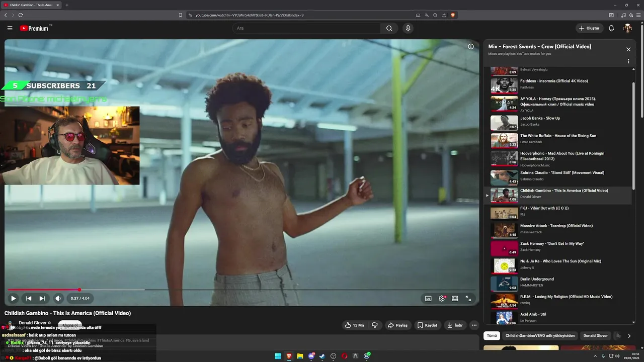
Task: Click the search magnifier button
Action: click(x=389, y=28)
